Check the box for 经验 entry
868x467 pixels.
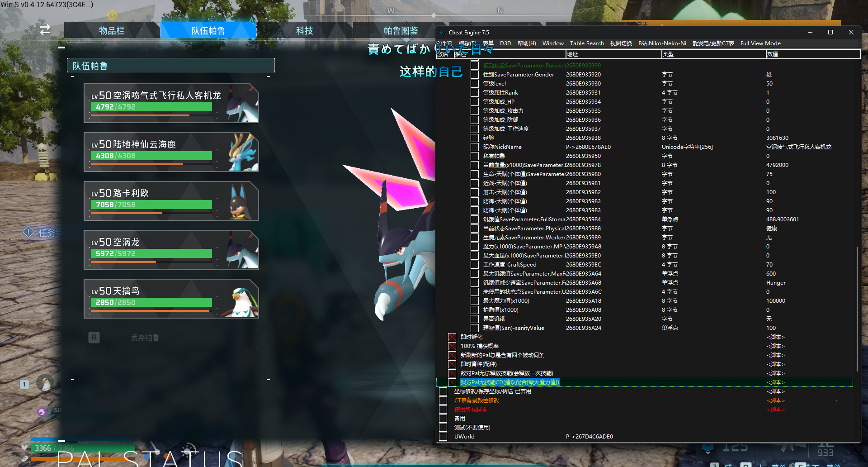(x=475, y=138)
